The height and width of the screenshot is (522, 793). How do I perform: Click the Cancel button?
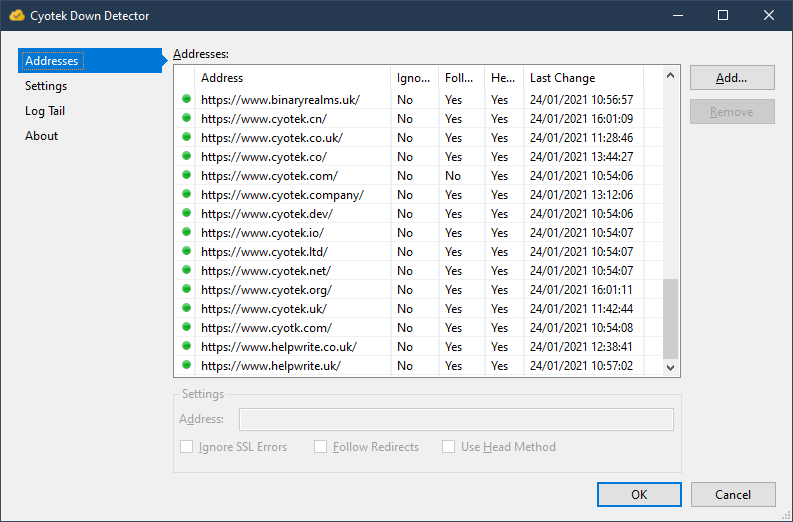coord(733,494)
